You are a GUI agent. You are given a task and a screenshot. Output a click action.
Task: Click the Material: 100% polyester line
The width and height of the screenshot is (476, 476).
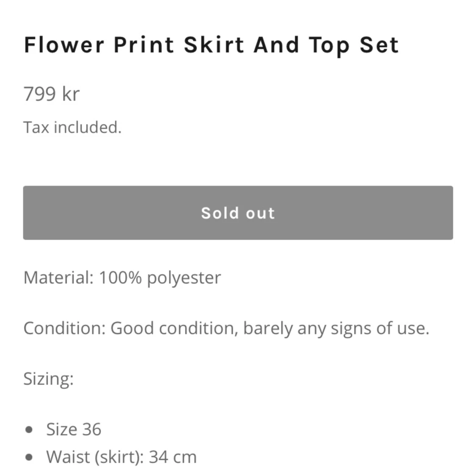click(x=122, y=278)
